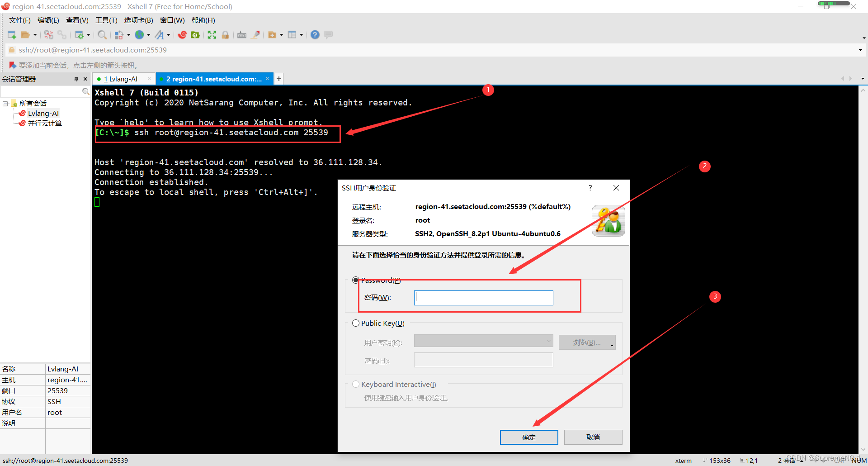Launch Xmanager green icon in toolbar
868x466 pixels.
(195, 35)
